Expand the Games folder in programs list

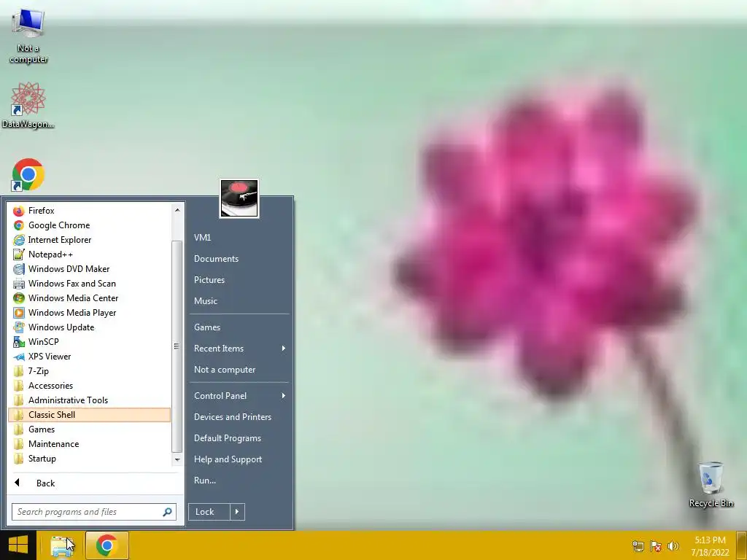point(89,429)
